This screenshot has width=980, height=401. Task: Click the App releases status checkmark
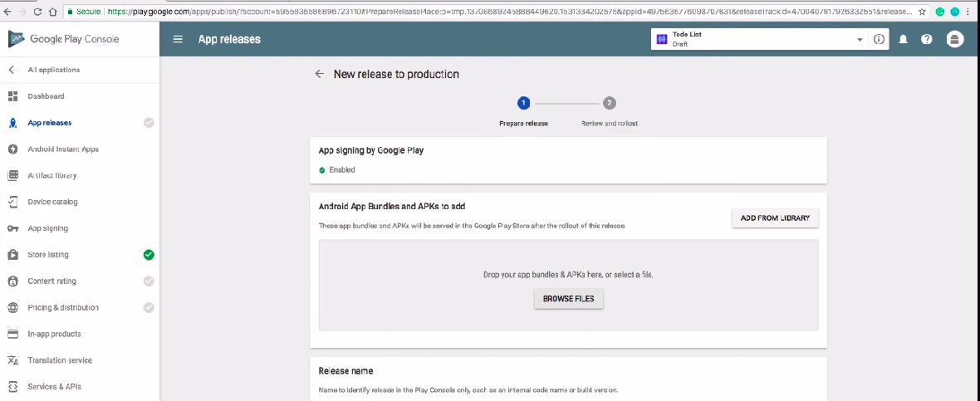coord(149,123)
